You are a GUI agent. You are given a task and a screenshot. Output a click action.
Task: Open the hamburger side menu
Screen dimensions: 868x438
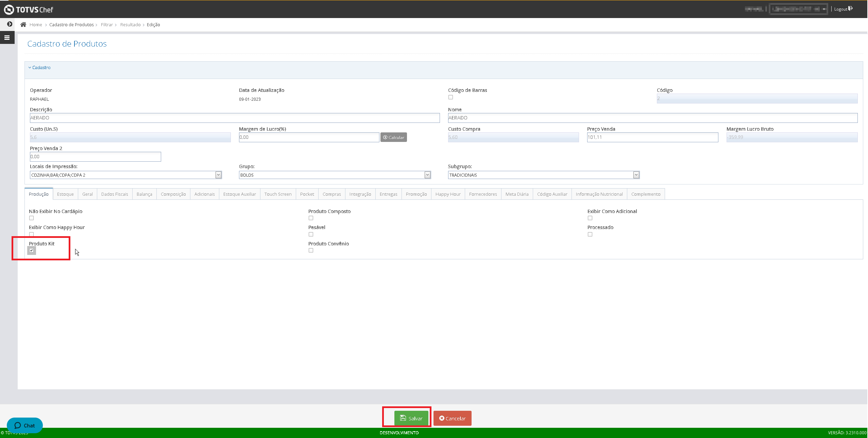pyautogui.click(x=7, y=38)
